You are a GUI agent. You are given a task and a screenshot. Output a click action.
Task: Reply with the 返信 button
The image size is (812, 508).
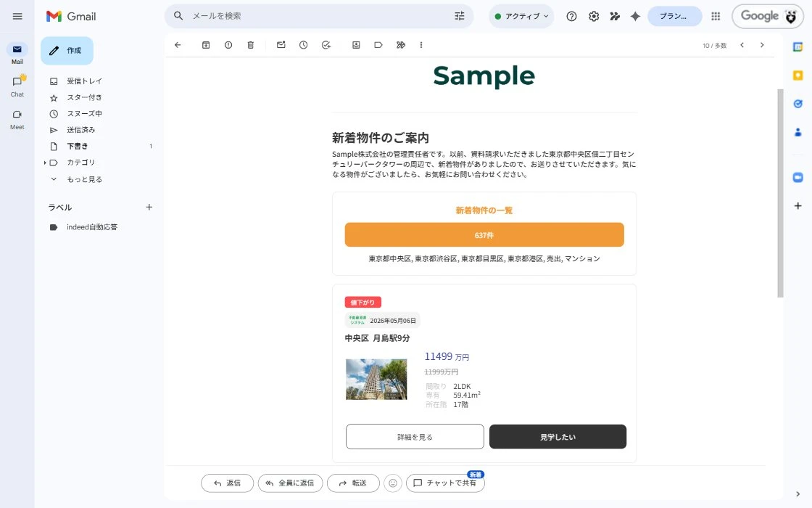(228, 483)
